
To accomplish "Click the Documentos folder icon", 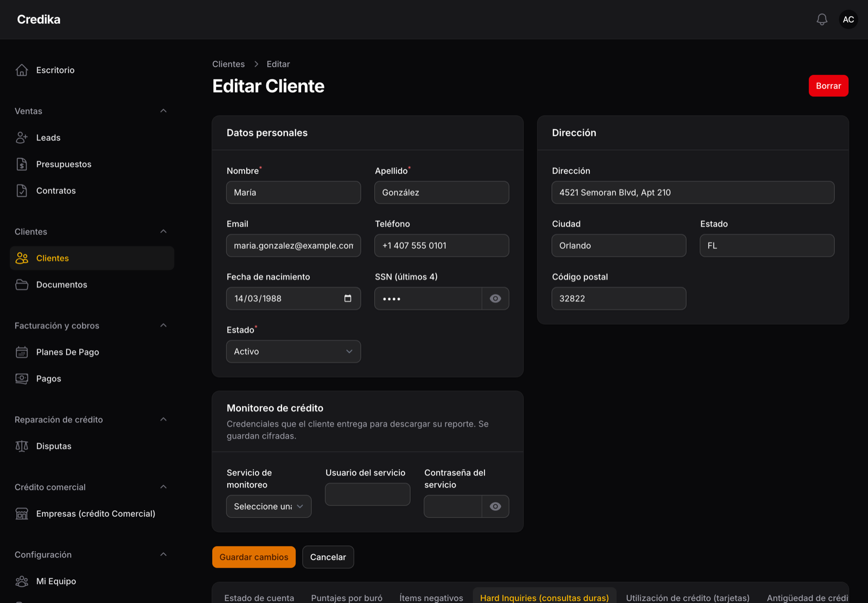I will pos(22,285).
